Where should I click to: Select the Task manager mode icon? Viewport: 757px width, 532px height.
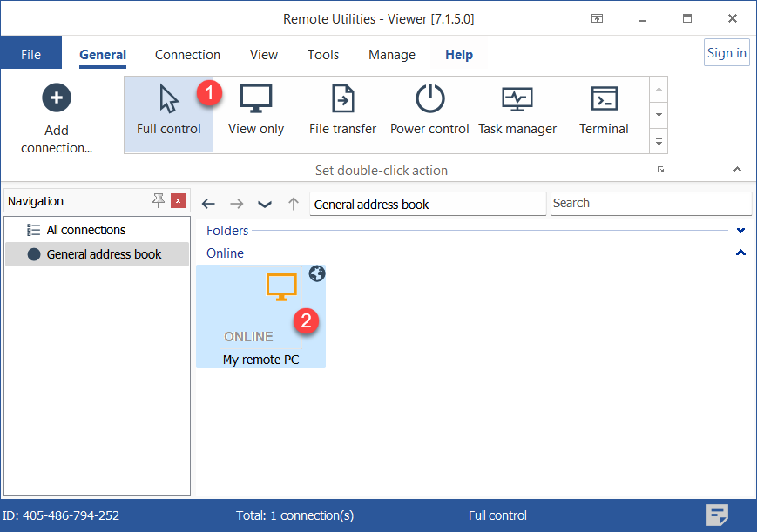(517, 99)
